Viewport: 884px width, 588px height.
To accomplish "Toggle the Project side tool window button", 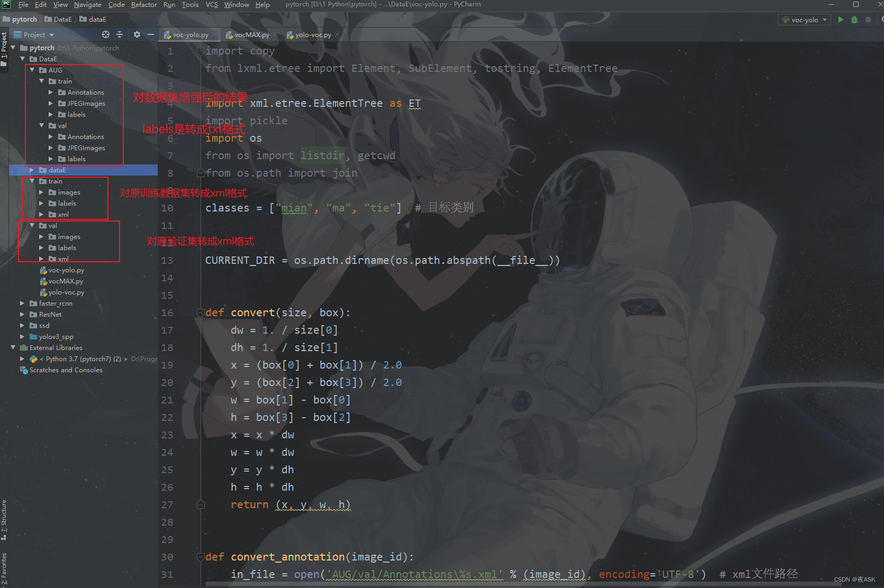I will click(x=4, y=48).
